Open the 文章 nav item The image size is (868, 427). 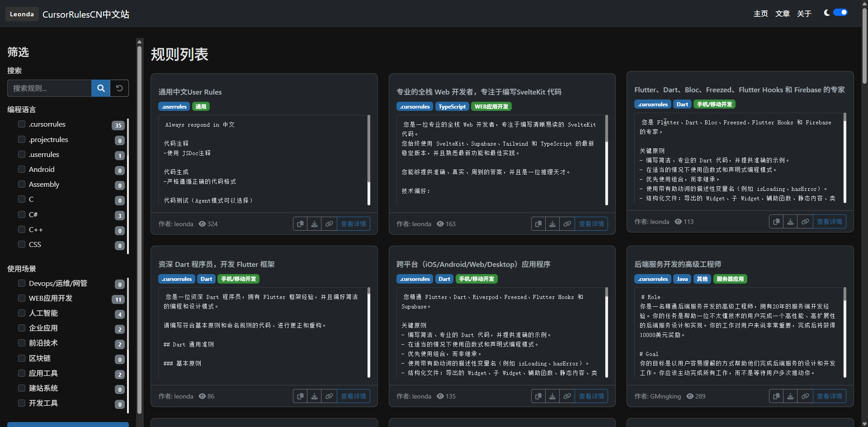click(x=783, y=14)
